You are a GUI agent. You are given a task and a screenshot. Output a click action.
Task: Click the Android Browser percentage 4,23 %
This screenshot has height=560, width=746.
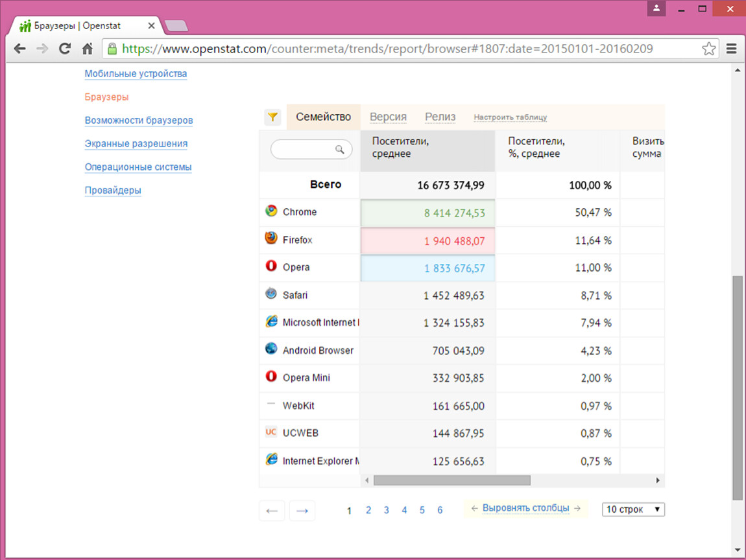596,351
